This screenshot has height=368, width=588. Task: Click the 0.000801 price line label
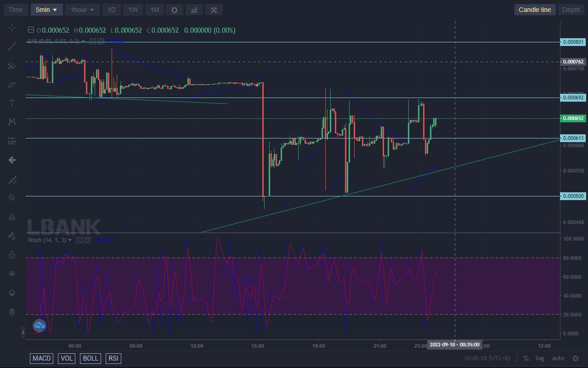point(573,42)
